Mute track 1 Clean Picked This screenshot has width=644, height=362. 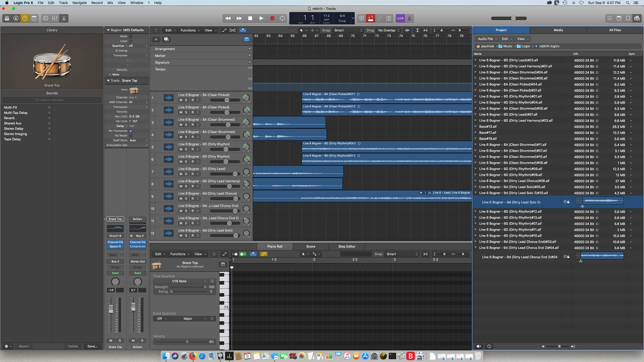(181, 100)
